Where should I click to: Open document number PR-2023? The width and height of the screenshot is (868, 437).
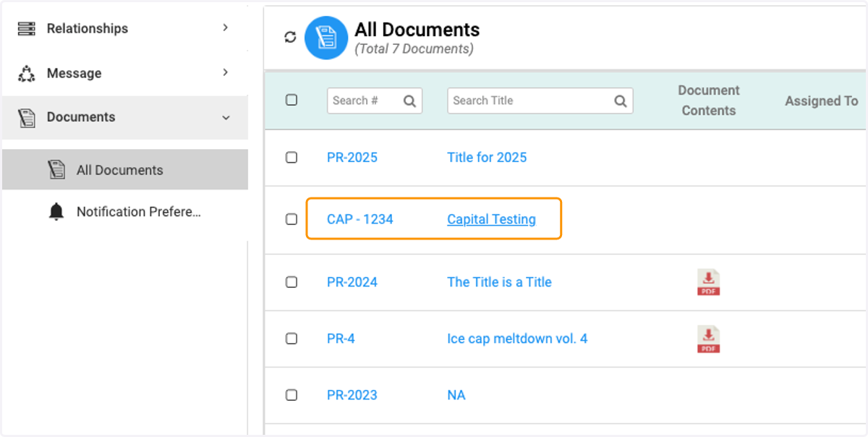[352, 395]
